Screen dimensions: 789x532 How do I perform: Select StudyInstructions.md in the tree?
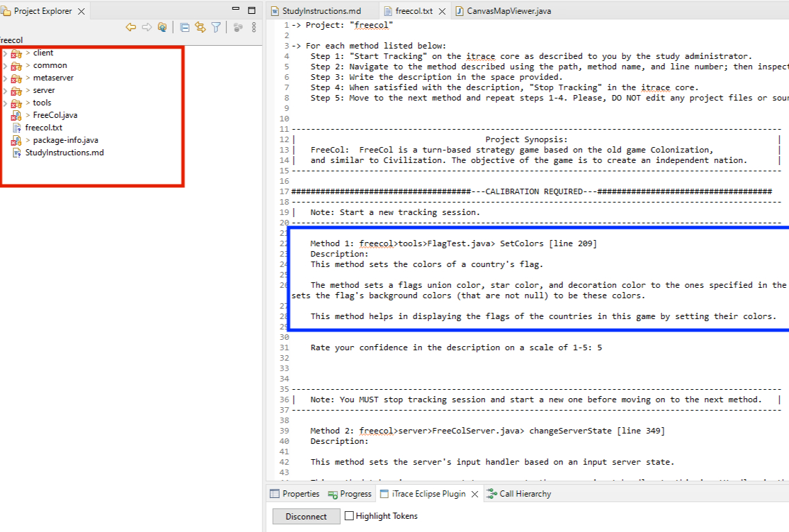(65, 153)
